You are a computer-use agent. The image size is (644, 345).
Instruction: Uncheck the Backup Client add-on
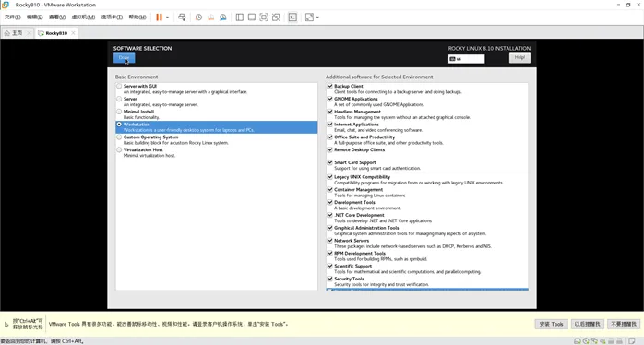[329, 86]
